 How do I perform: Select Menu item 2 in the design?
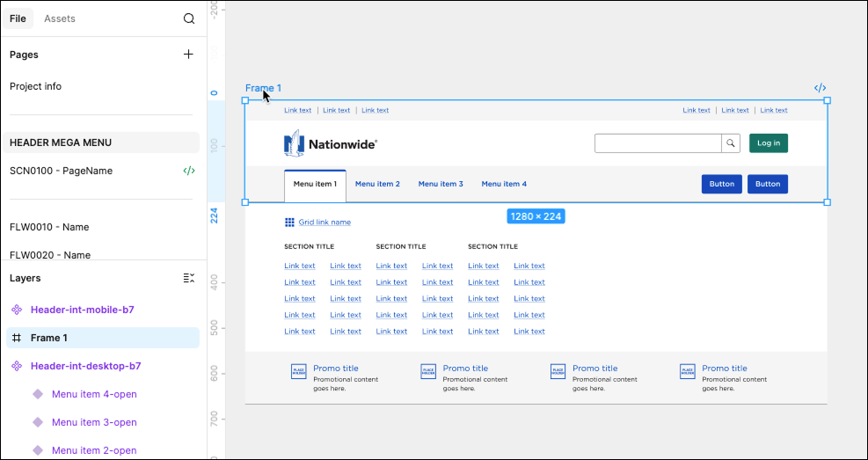[x=377, y=184]
